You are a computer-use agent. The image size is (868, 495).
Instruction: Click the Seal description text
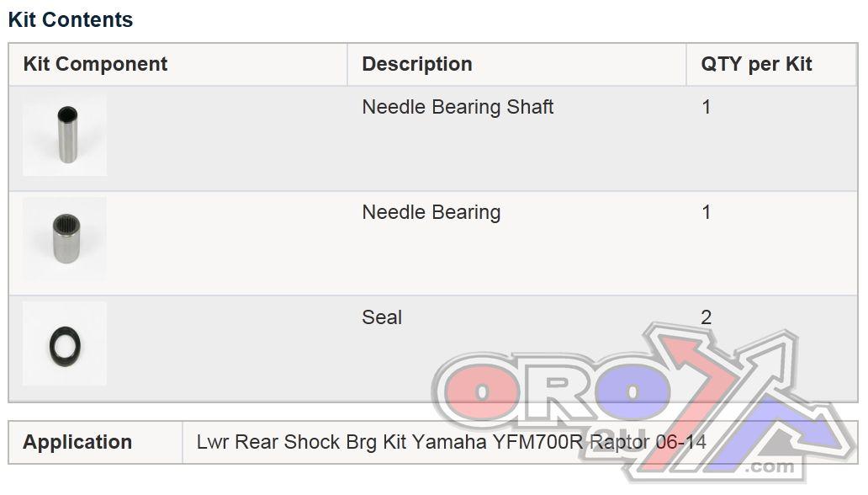382,317
